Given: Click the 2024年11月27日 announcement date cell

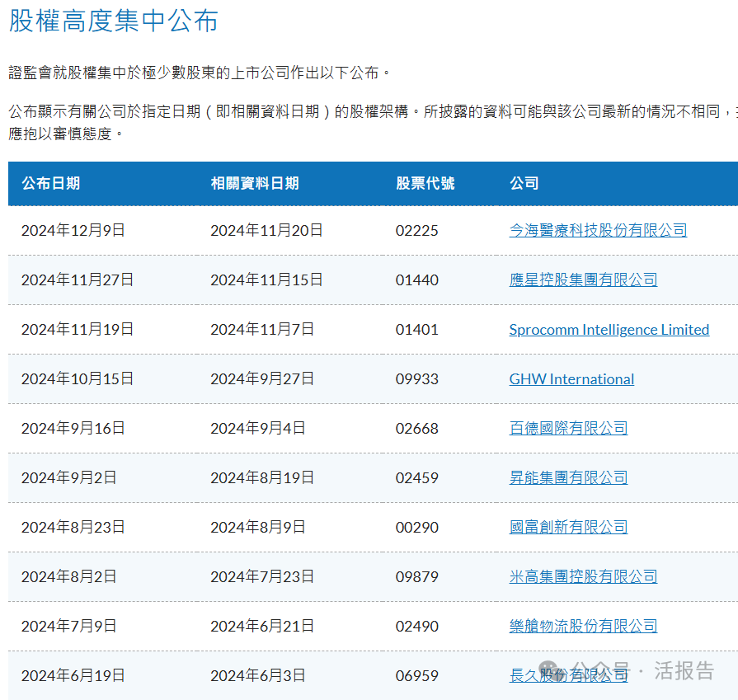Looking at the screenshot, I should (x=78, y=280).
